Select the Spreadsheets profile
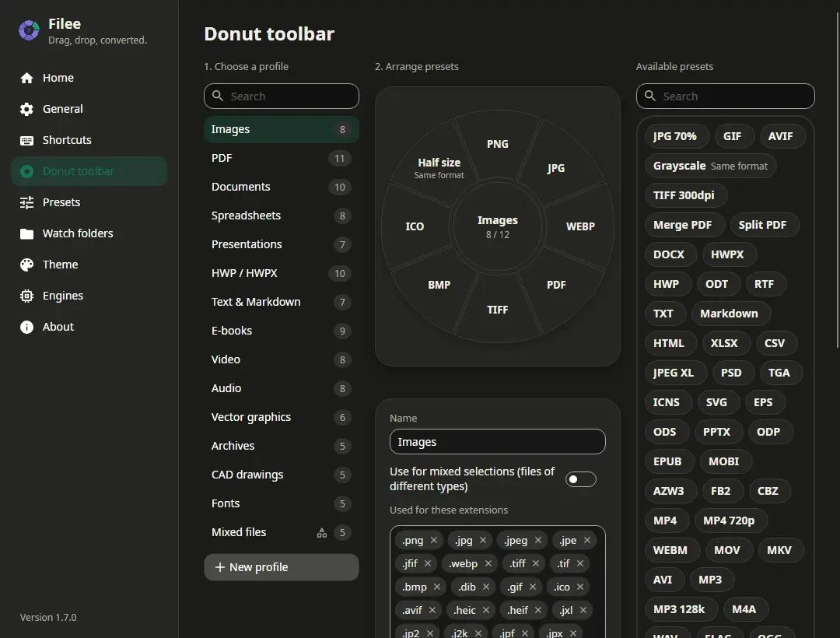Viewport: 840px width, 638px height. pyautogui.click(x=282, y=216)
